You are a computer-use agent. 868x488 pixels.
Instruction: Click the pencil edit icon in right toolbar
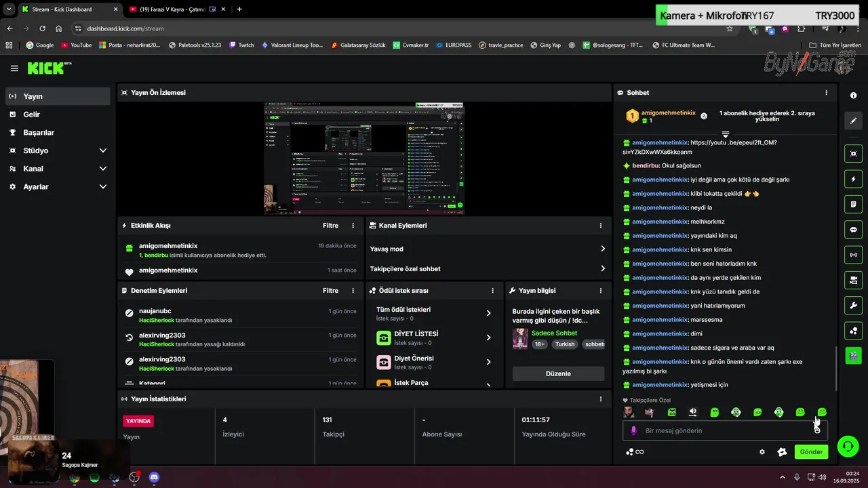click(x=854, y=121)
